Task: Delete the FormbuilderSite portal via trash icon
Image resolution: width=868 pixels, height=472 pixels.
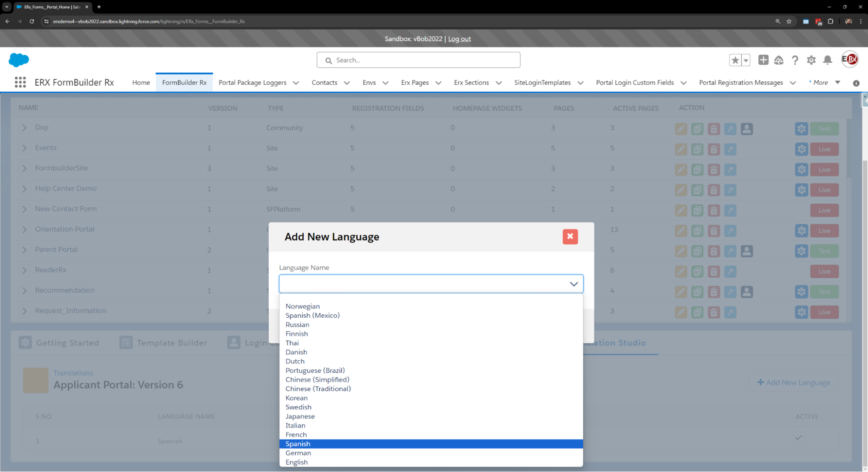Action: 713,170
